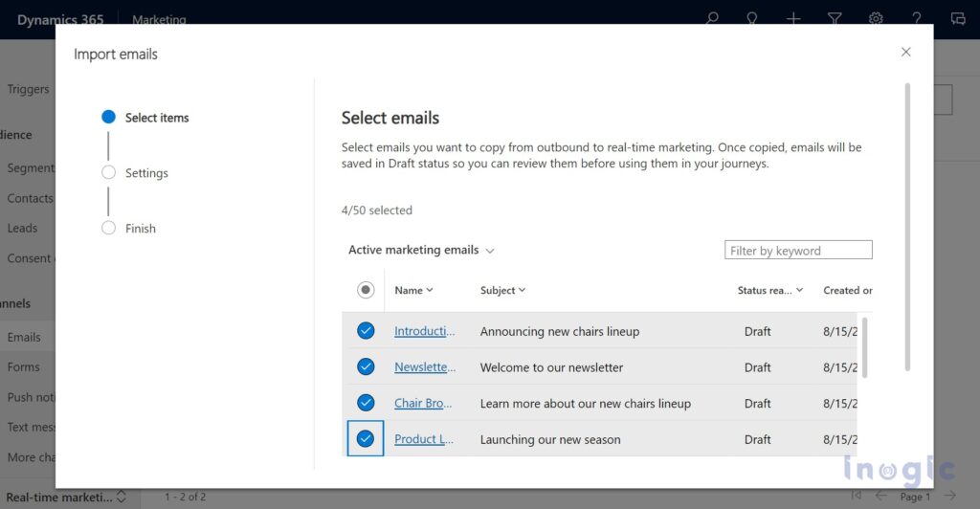Open the Product L... email link
The image size is (980, 509).
point(424,439)
